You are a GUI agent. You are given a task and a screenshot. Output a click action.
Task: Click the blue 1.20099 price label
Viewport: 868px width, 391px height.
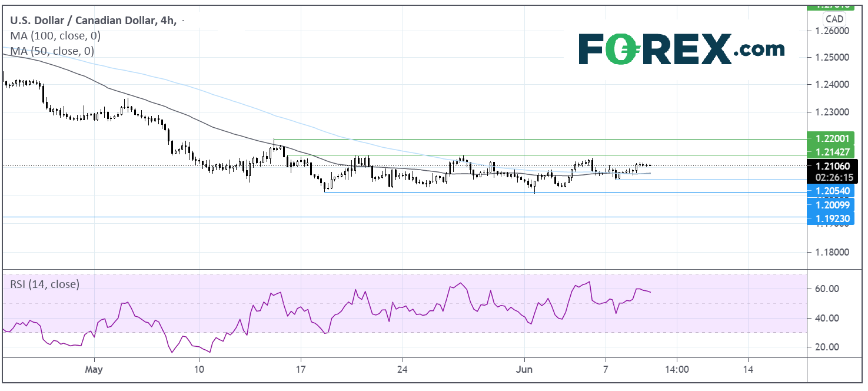831,204
